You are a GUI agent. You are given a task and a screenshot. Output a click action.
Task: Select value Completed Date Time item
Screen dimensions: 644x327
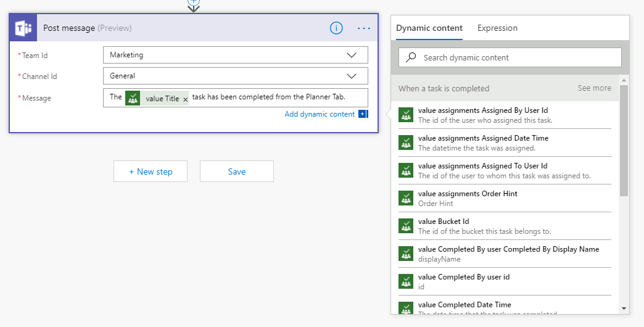505,305
